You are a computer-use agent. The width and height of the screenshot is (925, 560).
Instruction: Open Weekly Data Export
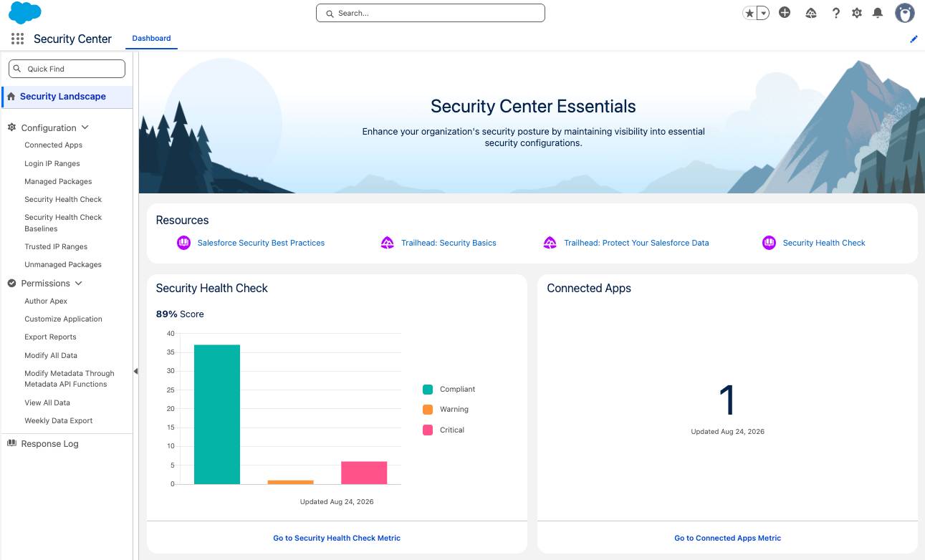59,421
